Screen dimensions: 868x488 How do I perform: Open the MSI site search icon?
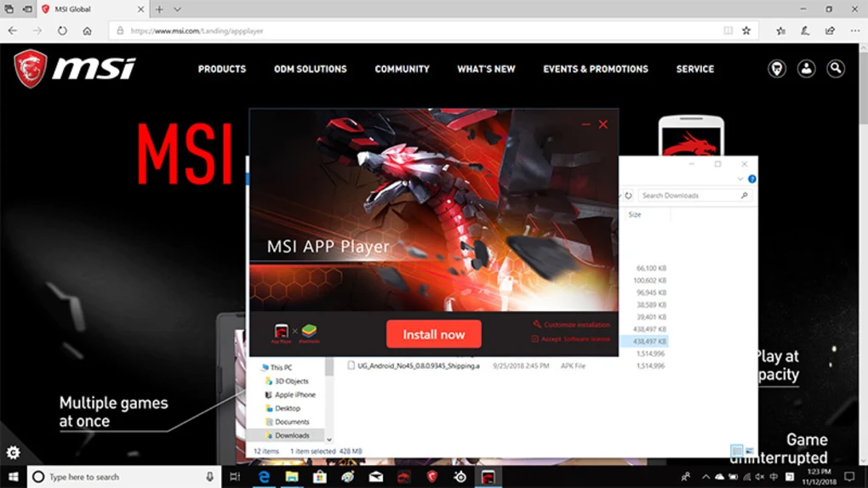836,69
